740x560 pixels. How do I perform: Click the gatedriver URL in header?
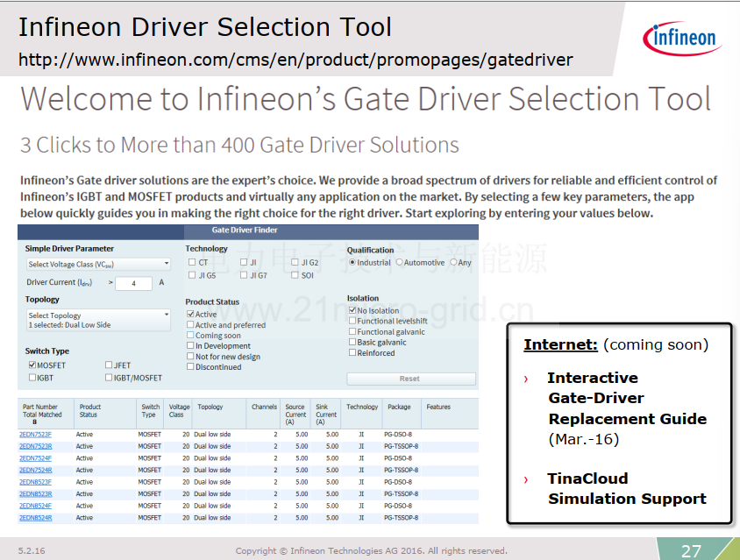[x=295, y=60]
